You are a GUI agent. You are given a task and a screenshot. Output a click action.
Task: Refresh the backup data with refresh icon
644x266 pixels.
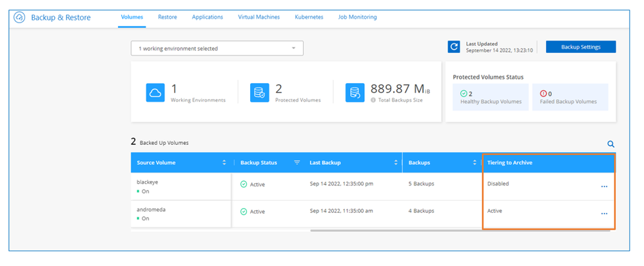tap(454, 47)
